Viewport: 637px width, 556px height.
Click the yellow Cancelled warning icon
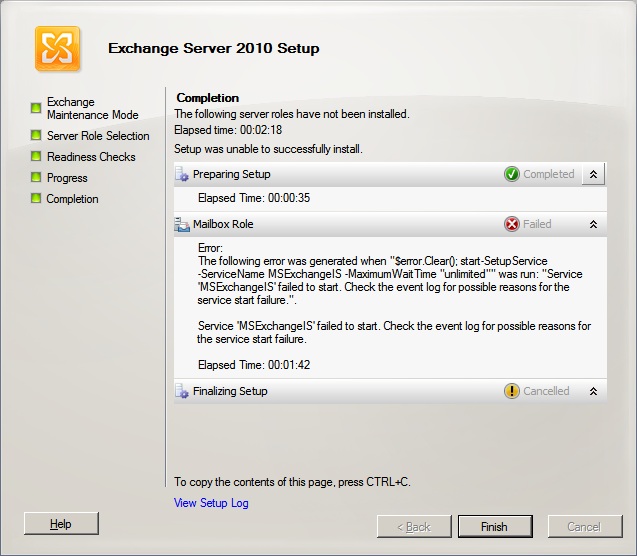(x=512, y=391)
